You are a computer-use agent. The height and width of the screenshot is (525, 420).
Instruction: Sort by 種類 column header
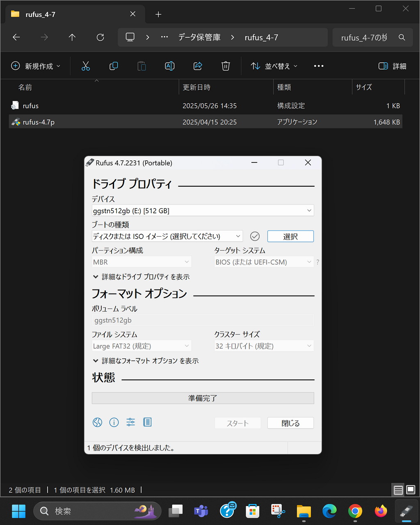(313, 87)
